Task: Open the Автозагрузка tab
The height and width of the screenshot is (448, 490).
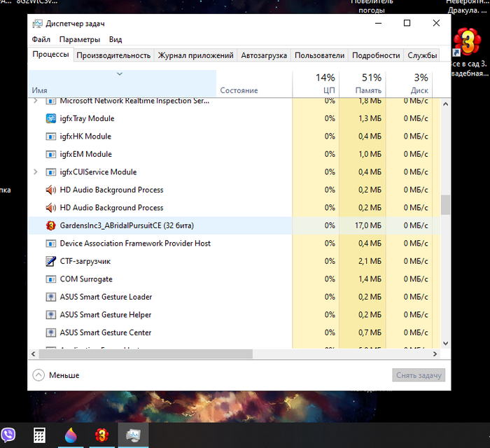Action: click(x=264, y=55)
